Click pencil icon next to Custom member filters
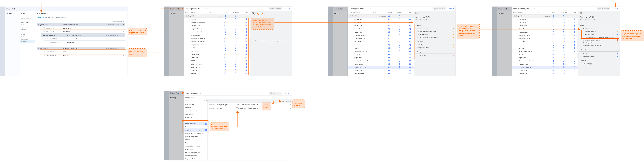Image resolution: width=644 pixels, height=162 pixels. pos(209,93)
